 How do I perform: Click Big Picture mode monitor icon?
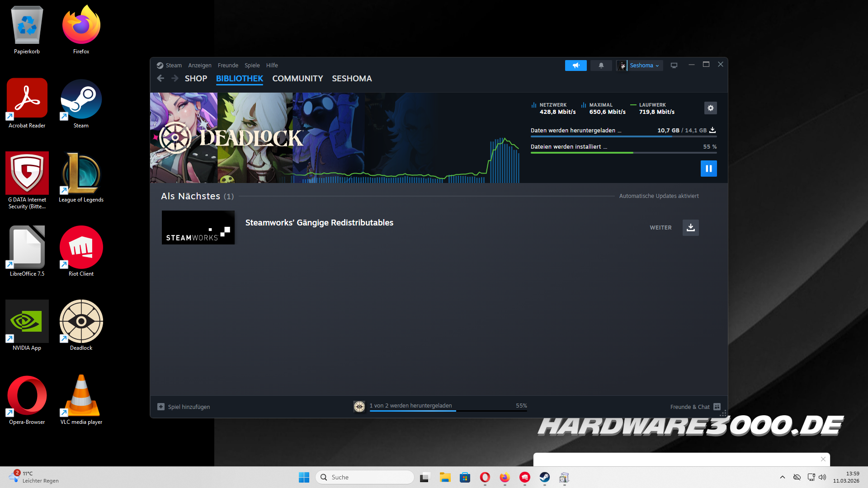pyautogui.click(x=674, y=66)
